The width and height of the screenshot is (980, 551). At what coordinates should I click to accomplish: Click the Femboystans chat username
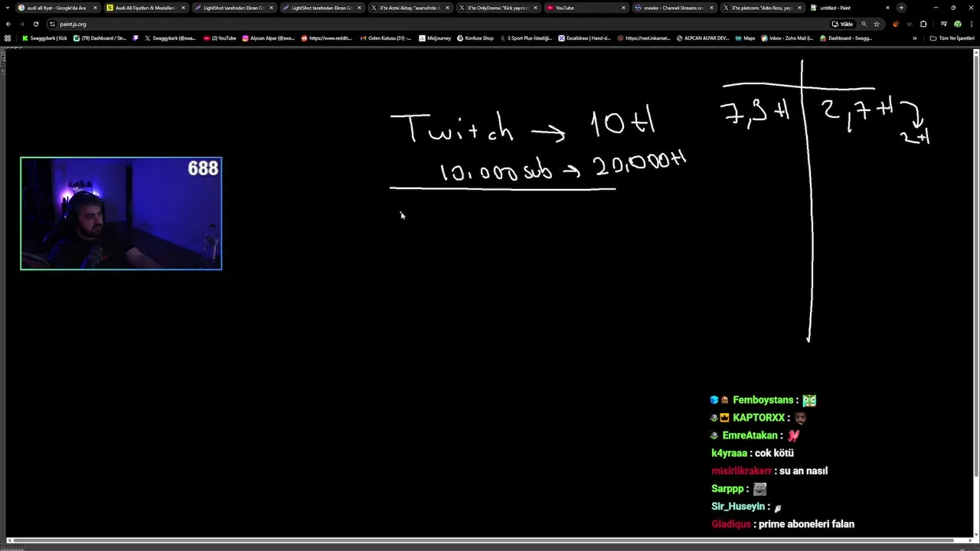[763, 400]
